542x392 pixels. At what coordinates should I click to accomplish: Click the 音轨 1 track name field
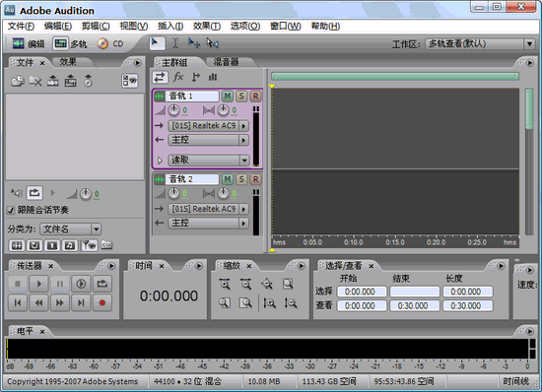[x=192, y=96]
